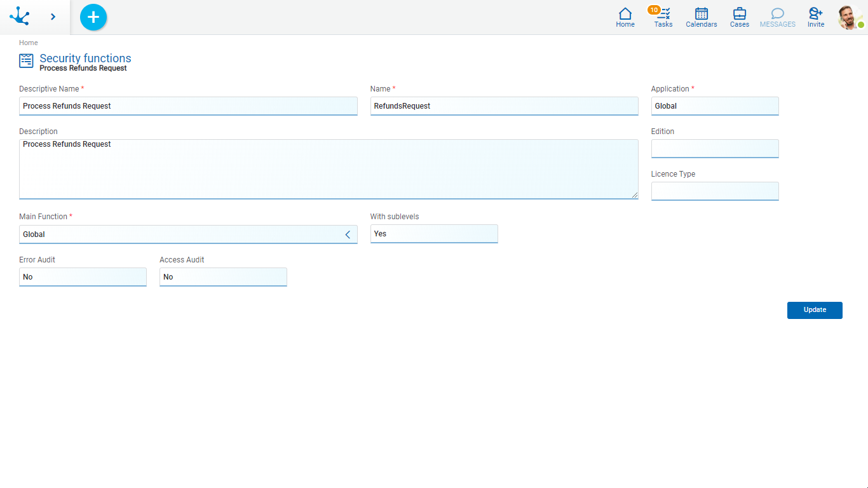Click the Update button
The height and width of the screenshot is (488, 868).
[x=814, y=310]
